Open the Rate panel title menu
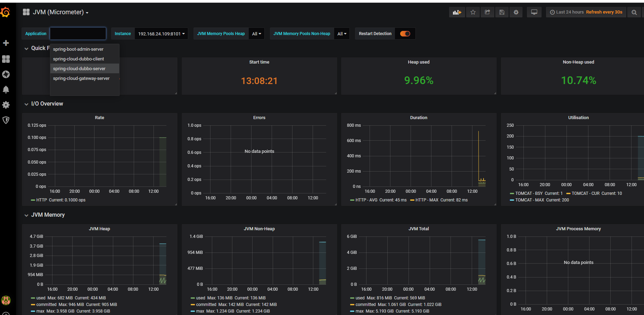The width and height of the screenshot is (644, 315). 99,118
